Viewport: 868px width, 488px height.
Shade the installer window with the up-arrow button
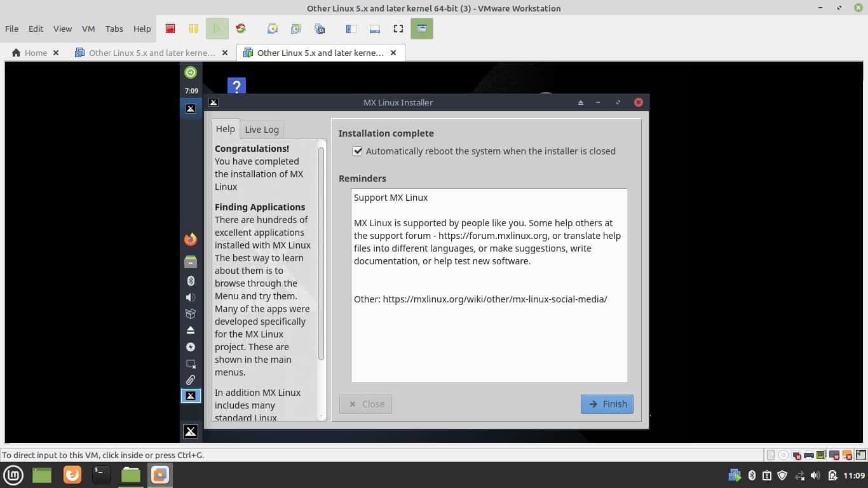pos(581,102)
